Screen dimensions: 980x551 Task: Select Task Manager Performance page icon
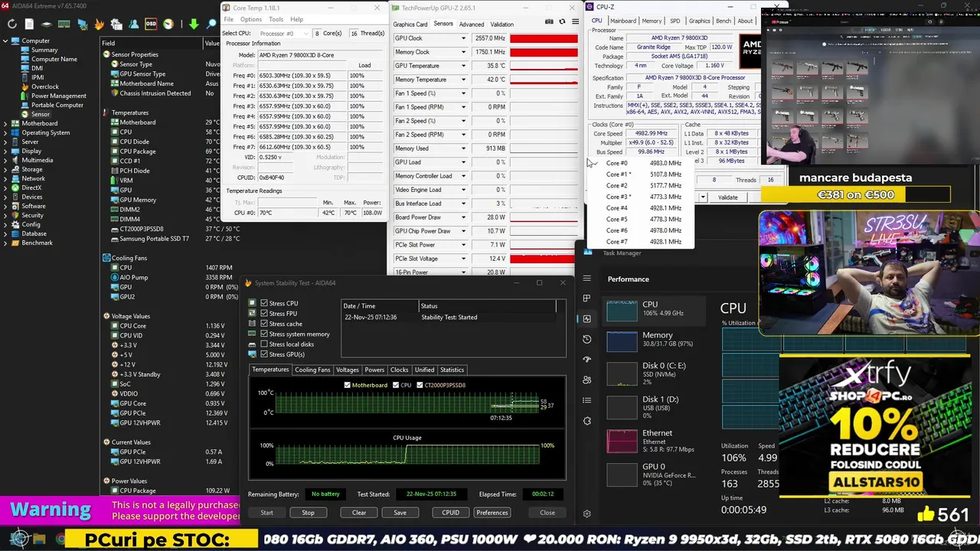tap(587, 318)
